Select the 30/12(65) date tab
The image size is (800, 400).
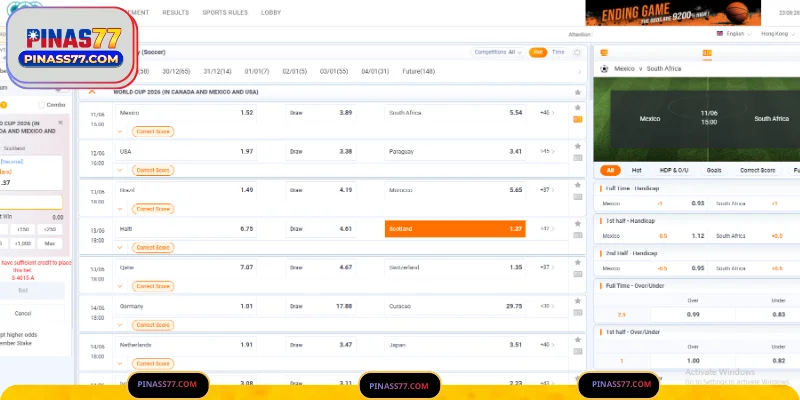tap(176, 72)
